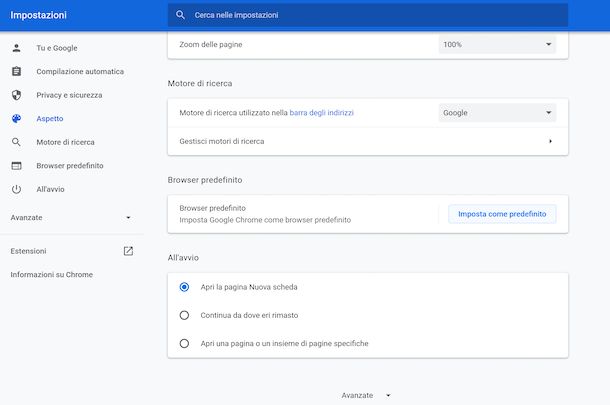This screenshot has height=405, width=610.
Task: Open Gestisci motori di ricerca arrow
Action: point(550,141)
